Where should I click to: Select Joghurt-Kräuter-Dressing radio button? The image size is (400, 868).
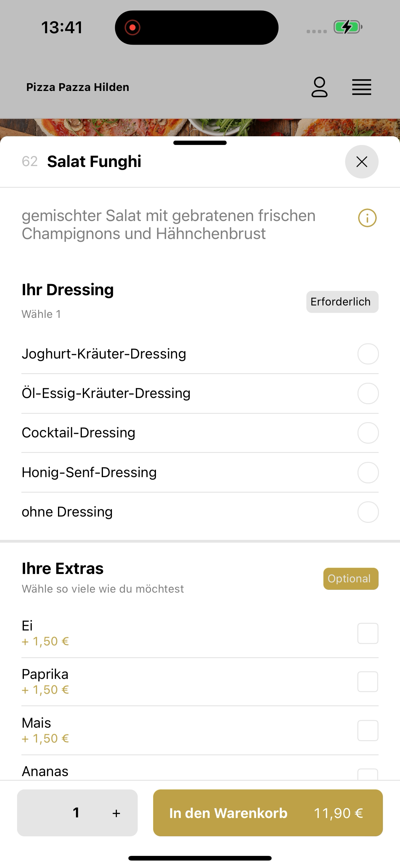[x=368, y=354]
